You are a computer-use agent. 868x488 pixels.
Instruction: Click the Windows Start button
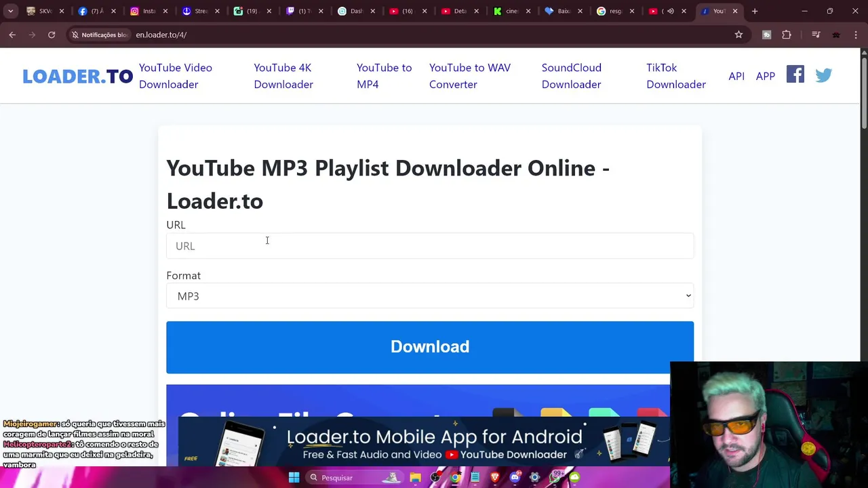point(294,478)
